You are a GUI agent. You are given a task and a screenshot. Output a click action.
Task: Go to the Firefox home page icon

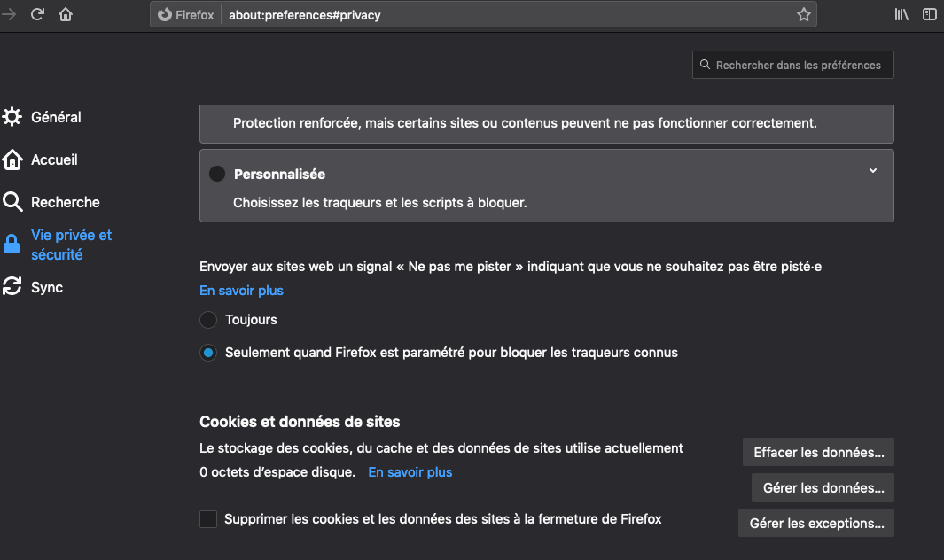tap(66, 14)
